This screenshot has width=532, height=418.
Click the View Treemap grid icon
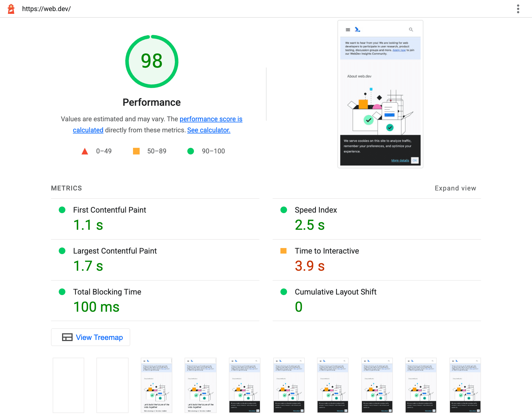(67, 337)
